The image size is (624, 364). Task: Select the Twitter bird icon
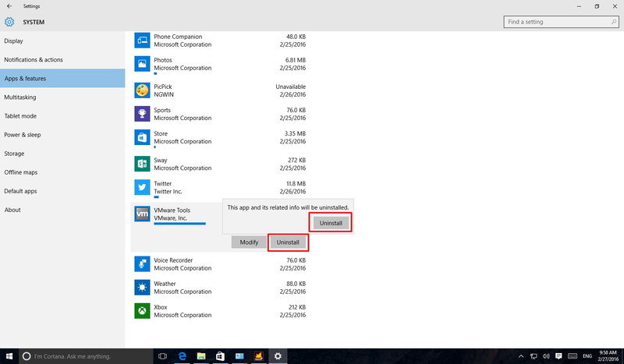point(142,187)
